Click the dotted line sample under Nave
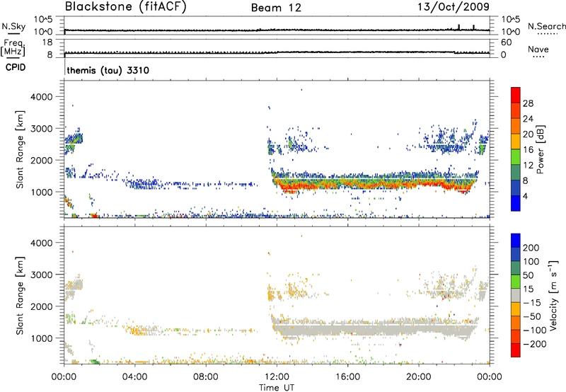 click(x=538, y=57)
